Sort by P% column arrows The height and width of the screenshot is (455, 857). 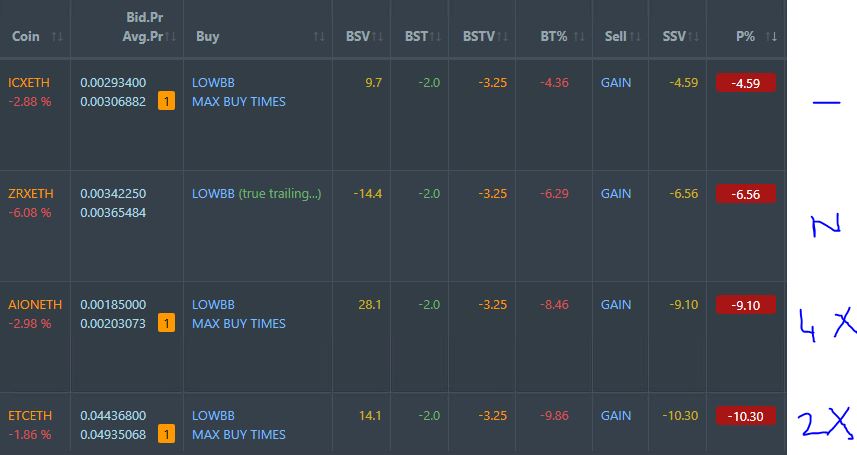[x=771, y=37]
